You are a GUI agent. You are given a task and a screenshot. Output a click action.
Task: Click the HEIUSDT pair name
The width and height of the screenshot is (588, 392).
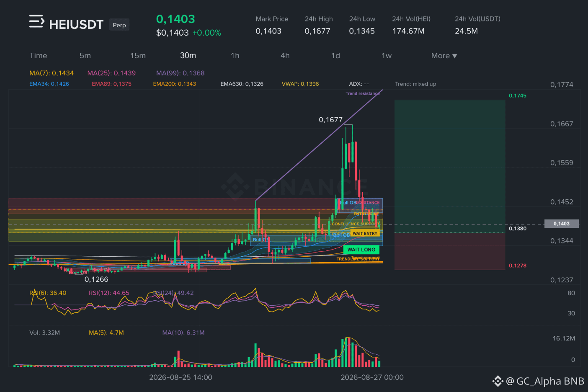76,25
